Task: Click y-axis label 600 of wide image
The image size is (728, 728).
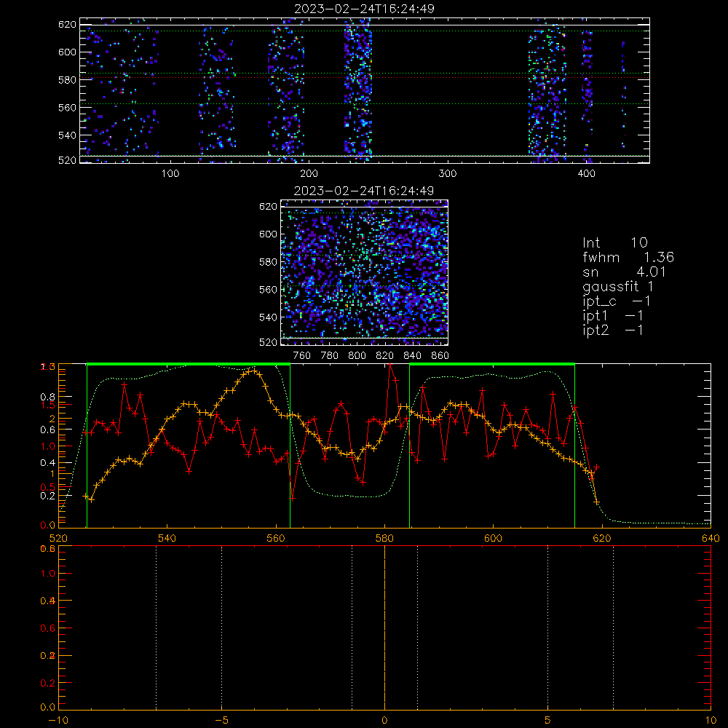Action: click(67, 52)
